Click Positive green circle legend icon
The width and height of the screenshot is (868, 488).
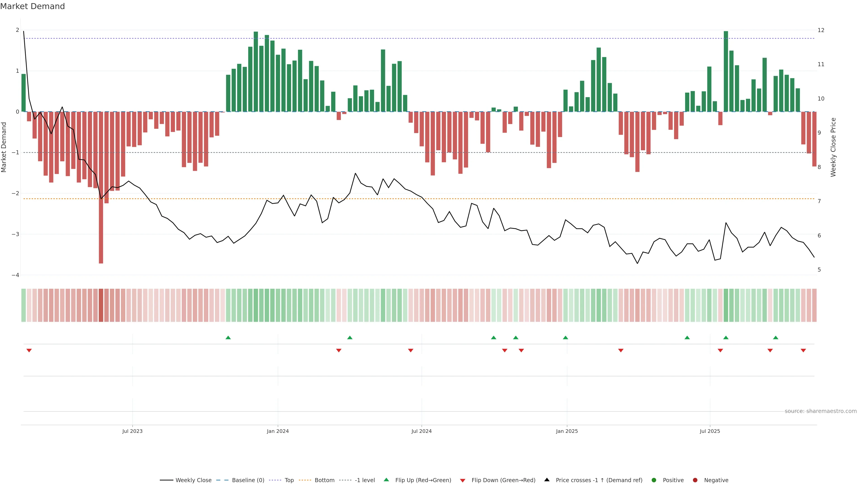pos(654,480)
